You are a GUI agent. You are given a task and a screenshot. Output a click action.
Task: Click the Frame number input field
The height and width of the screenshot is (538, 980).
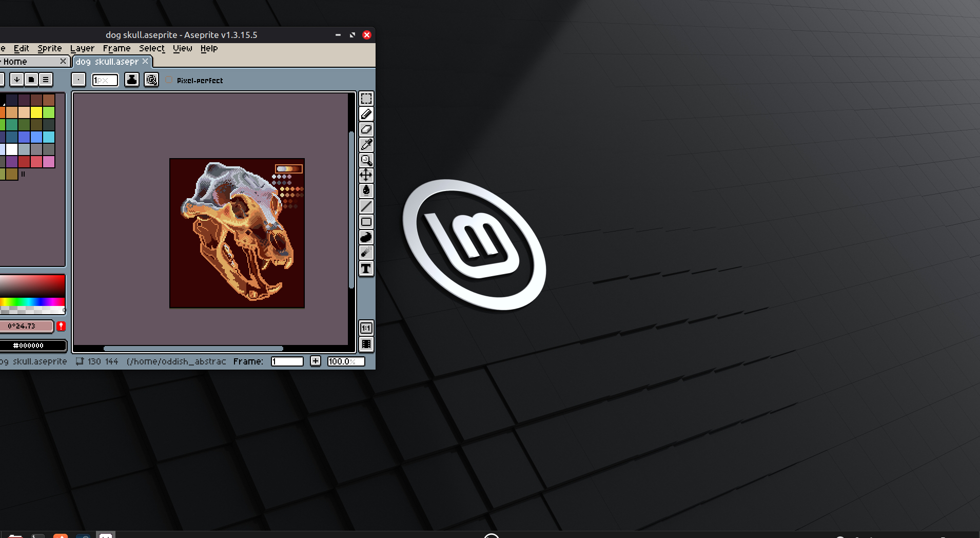[287, 361]
